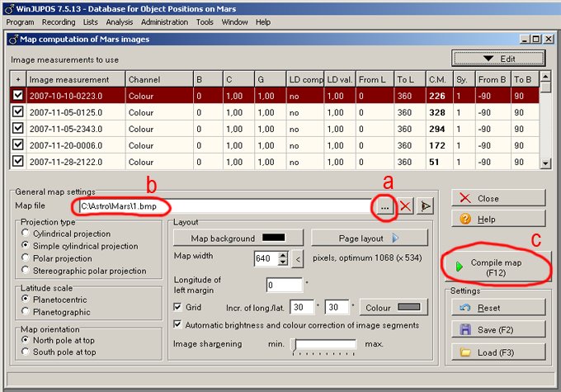Image resolution: width=561 pixels, height=392 pixels.
Task: Toggle the Grid checkbox
Action: (179, 307)
